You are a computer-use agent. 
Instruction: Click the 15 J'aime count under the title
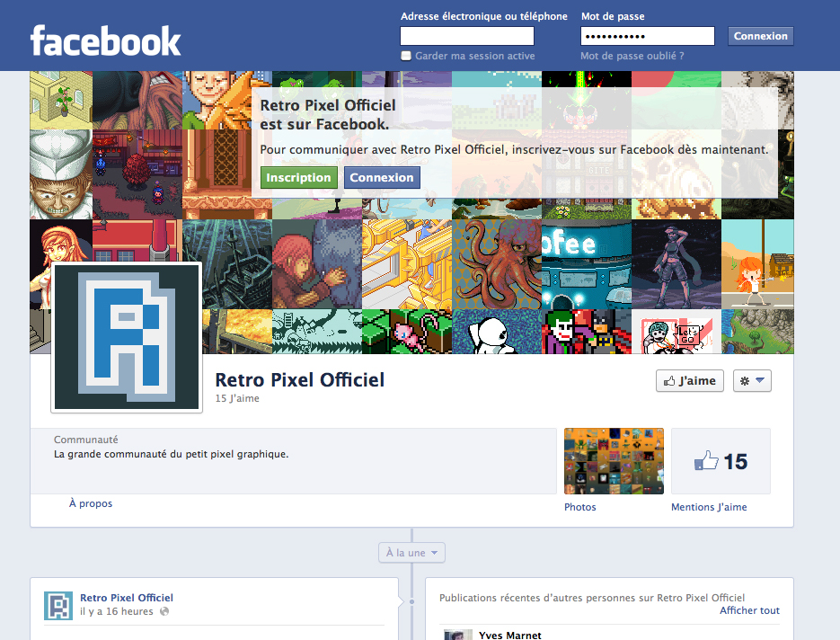pos(237,398)
